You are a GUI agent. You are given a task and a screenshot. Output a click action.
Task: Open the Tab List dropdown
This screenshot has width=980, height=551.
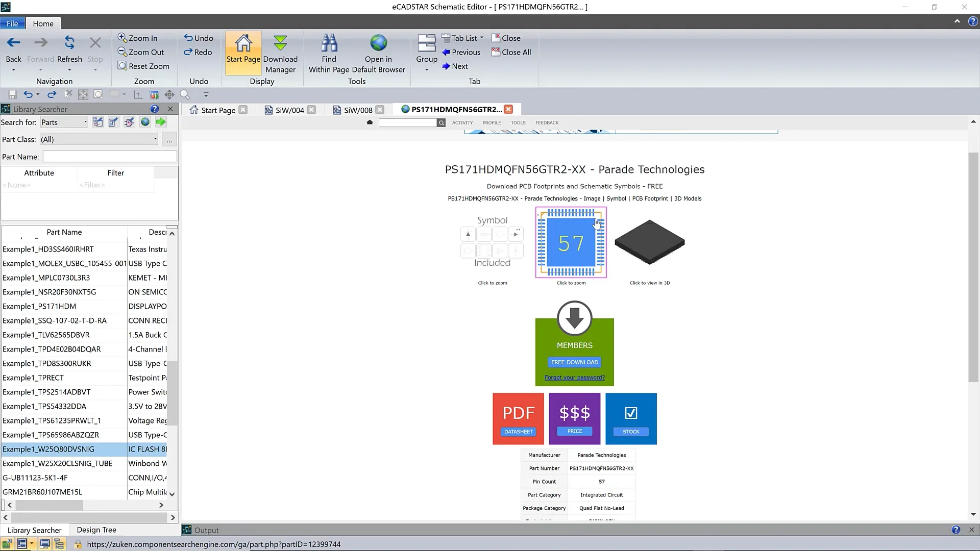tap(462, 38)
